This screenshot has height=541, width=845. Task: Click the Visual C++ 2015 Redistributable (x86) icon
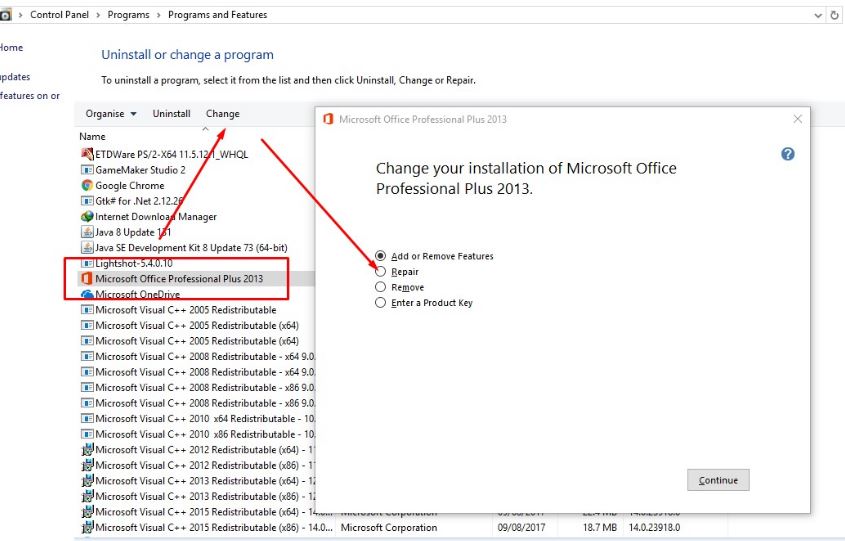(87, 528)
